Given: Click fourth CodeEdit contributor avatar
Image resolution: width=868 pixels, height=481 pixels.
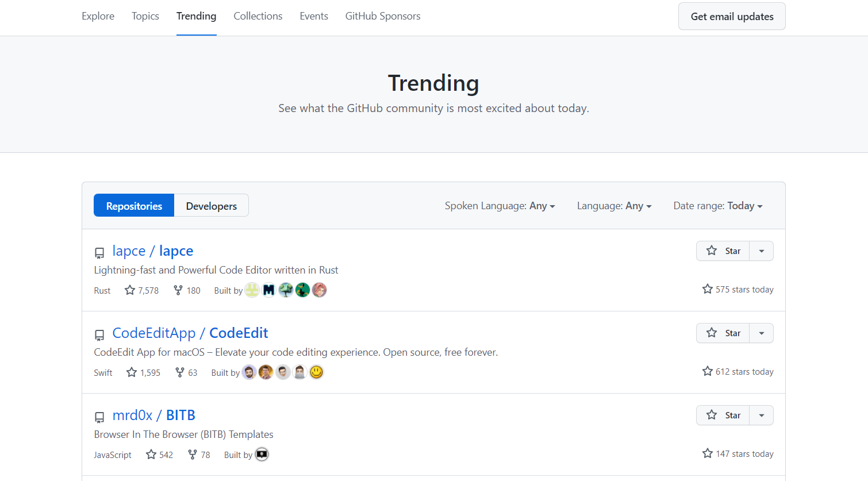Looking at the screenshot, I should coord(299,372).
